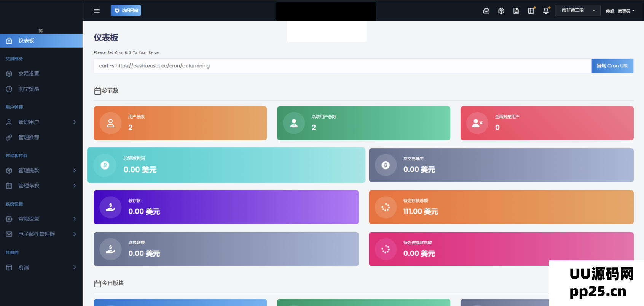Click the cube package icon in header
Viewport: 644px width, 306px height.
point(501,11)
